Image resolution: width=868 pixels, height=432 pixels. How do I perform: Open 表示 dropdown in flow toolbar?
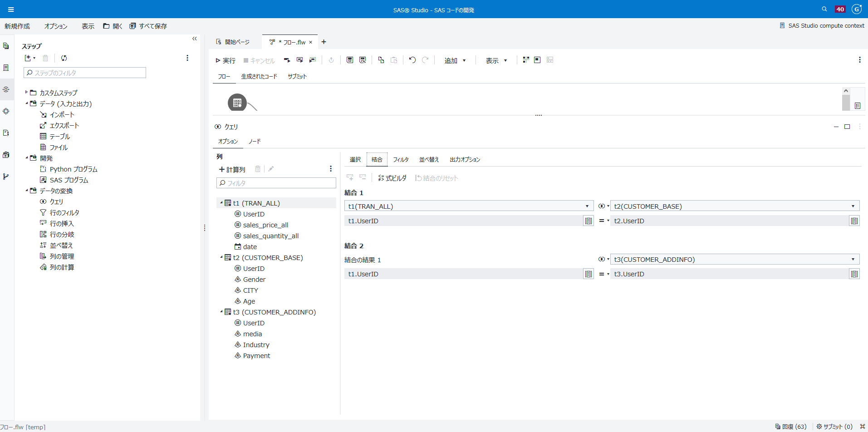tap(496, 60)
